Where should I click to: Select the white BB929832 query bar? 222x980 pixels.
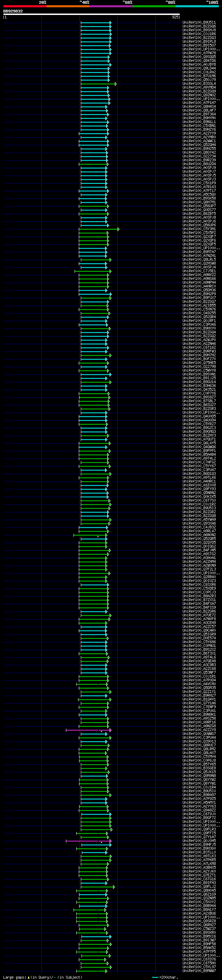coord(92,15)
